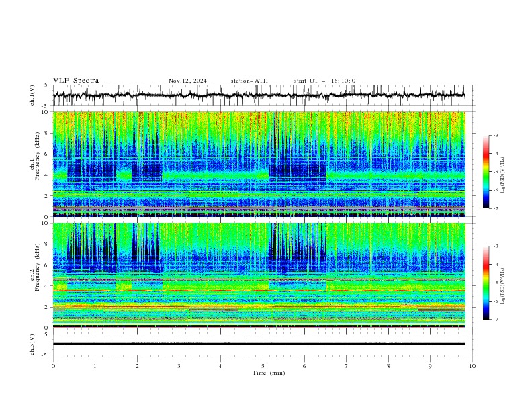Click time axis tick label "5"

pyautogui.click(x=263, y=366)
